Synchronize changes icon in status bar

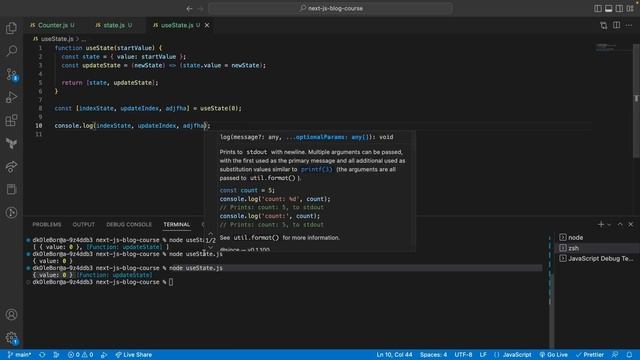(x=42, y=355)
